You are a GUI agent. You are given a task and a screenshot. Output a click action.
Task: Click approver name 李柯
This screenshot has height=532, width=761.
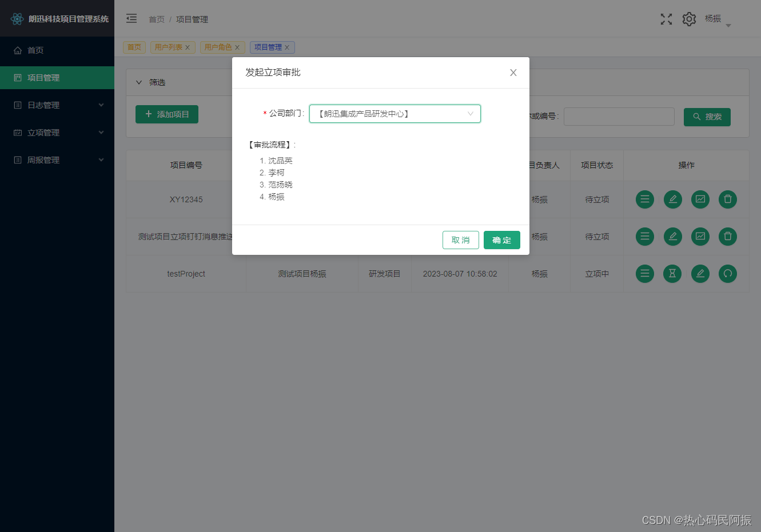click(x=276, y=173)
